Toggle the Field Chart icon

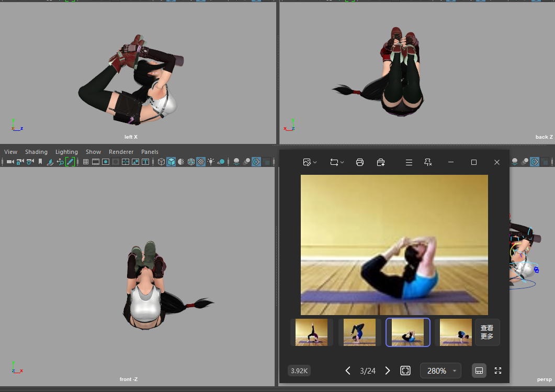[126, 162]
